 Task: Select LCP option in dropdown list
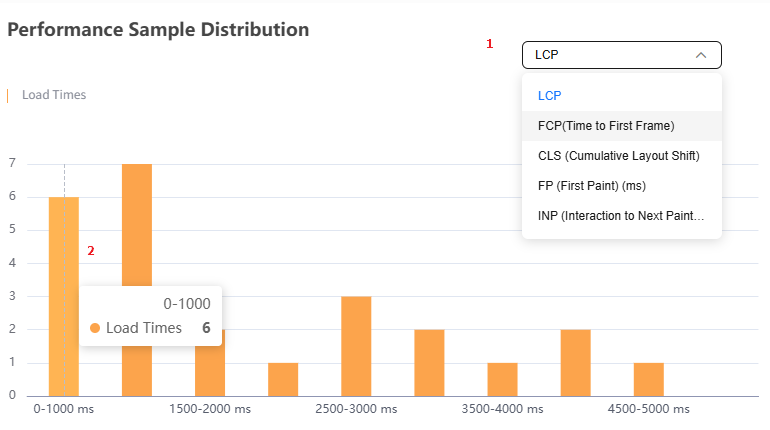click(x=549, y=96)
